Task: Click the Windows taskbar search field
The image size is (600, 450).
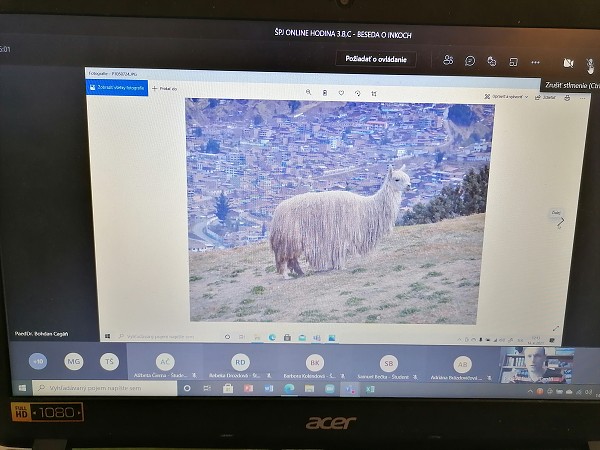Action: 104,388
